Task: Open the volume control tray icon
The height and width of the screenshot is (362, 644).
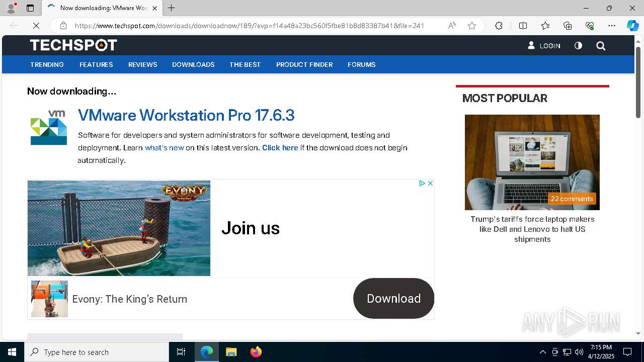Action: (579, 352)
